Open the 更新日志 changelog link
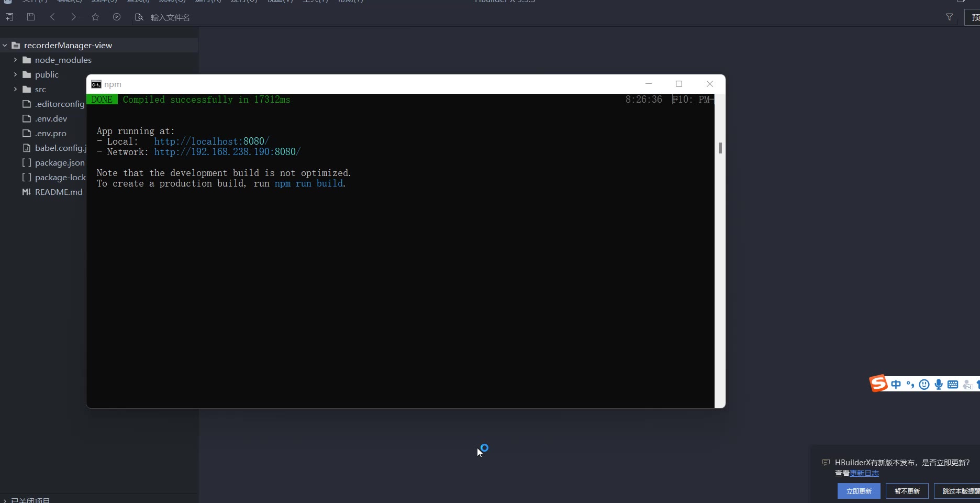Screen dimensions: 980x503 pyautogui.click(x=864, y=473)
